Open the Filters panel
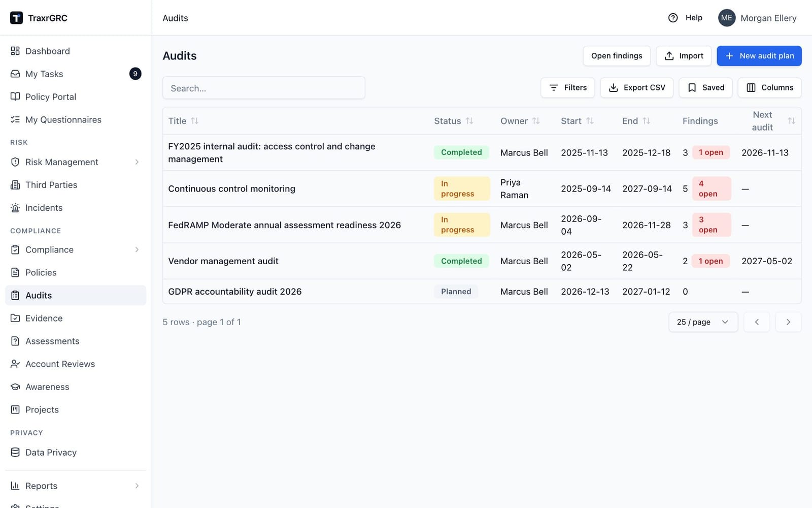812x508 pixels. 568,87
